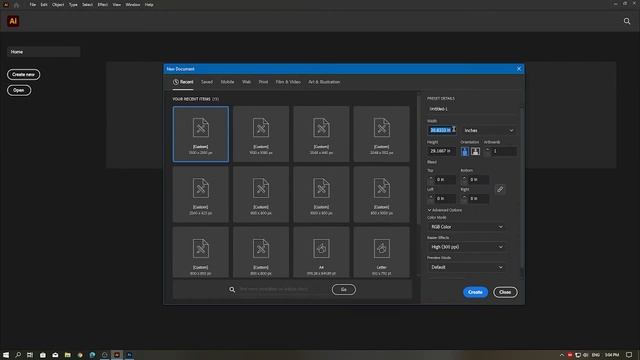
Task: Open File Explorer from the taskbar
Action: click(68, 355)
